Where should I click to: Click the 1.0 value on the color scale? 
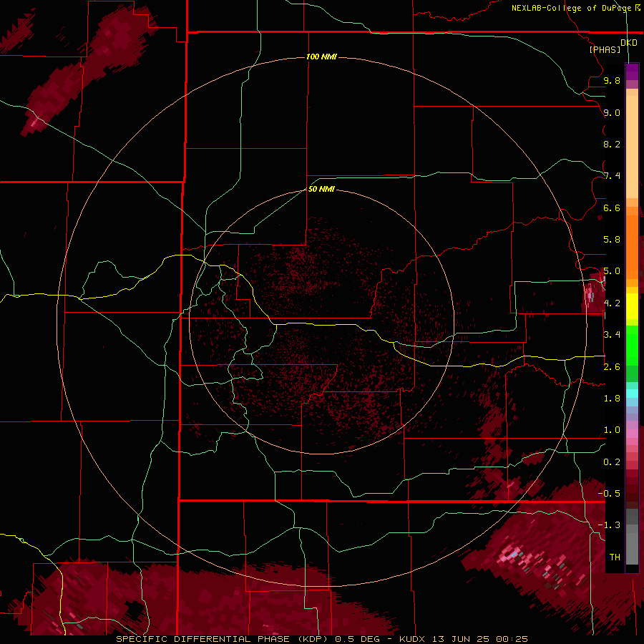(x=612, y=430)
